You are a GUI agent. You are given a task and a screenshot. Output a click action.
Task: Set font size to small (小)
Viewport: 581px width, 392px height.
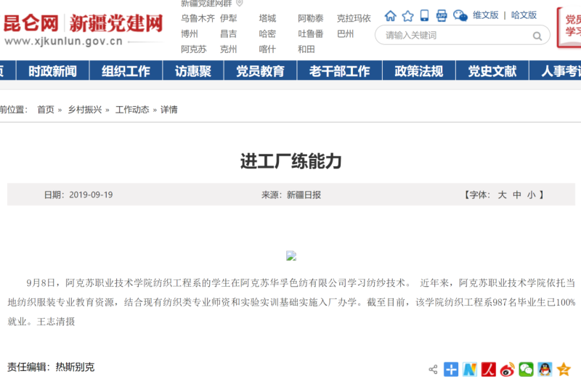[531, 195]
